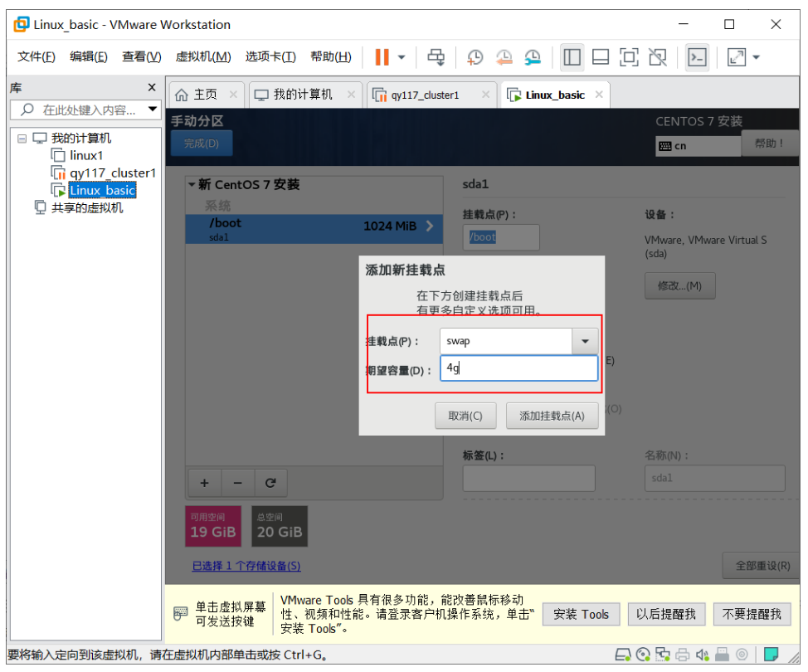Image resolution: width=808 pixels, height=672 pixels.
Task: Click the sound card status icon
Action: pyautogui.click(x=702, y=655)
